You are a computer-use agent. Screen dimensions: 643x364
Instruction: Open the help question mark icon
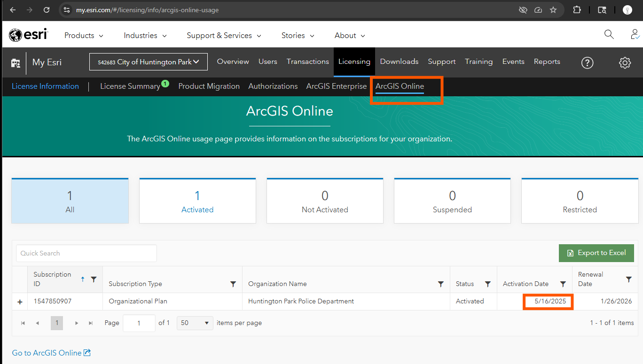tap(587, 62)
